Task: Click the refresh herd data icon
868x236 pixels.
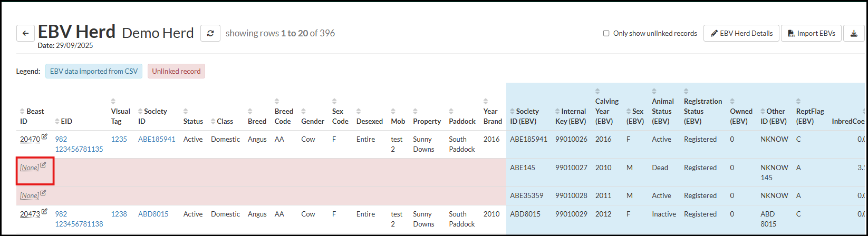Action: (210, 33)
